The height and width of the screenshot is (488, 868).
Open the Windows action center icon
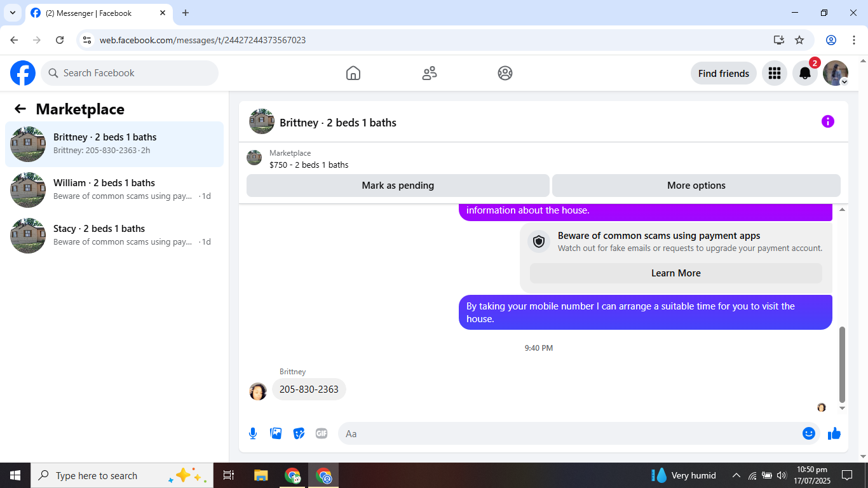(846, 475)
